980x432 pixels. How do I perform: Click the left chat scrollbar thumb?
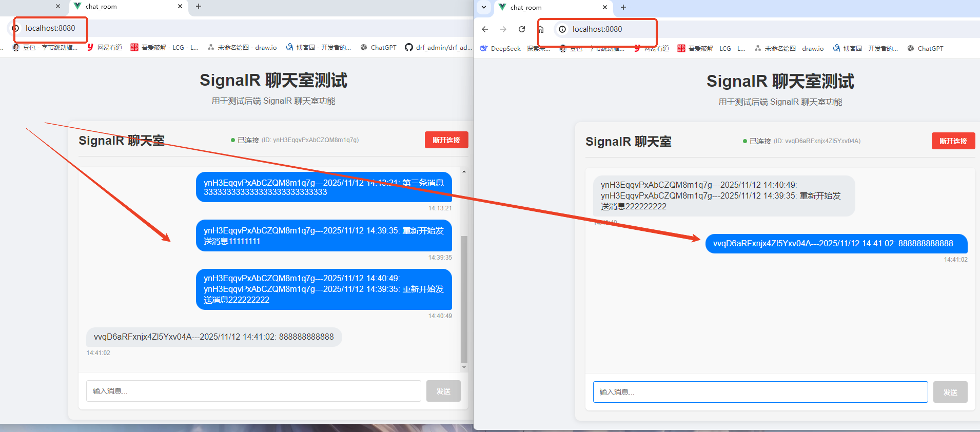(x=464, y=299)
